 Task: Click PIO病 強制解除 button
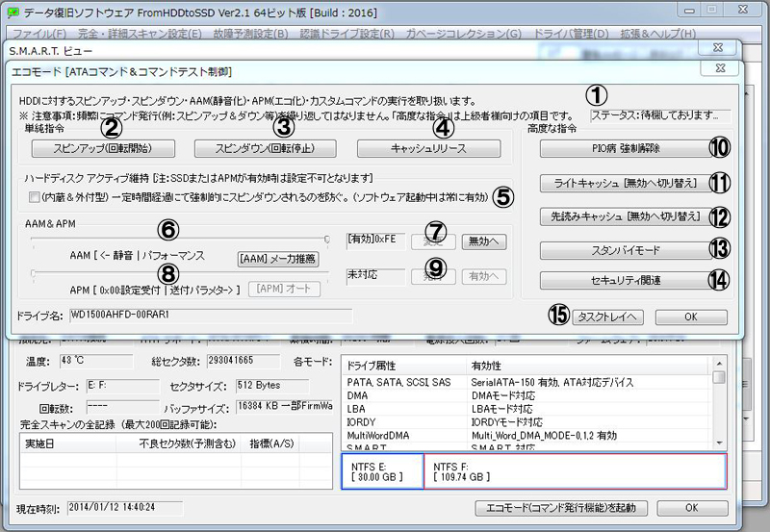627,148
